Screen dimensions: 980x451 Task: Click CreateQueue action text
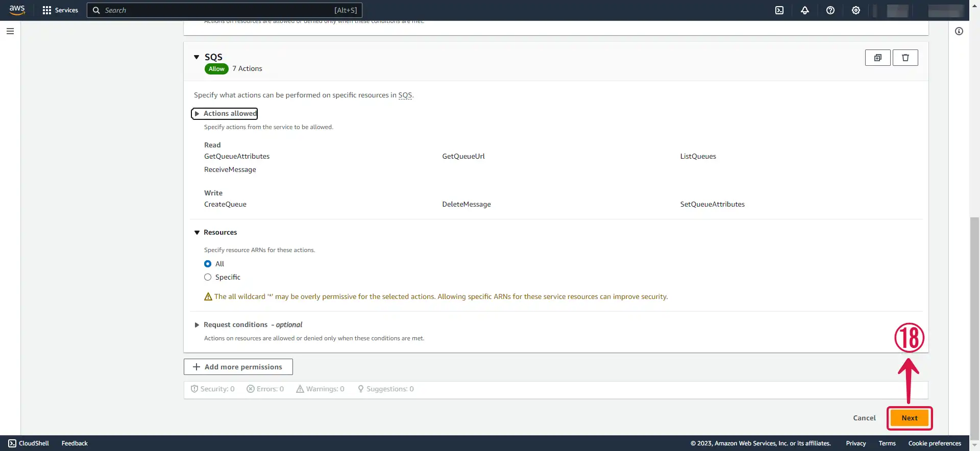[225, 204]
